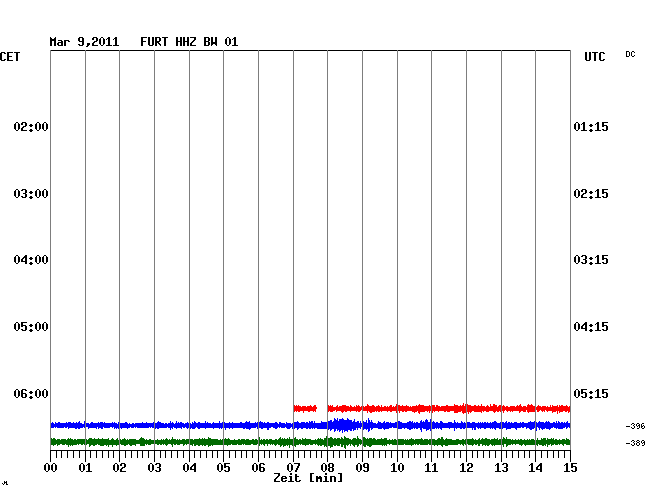Click the 'CET' axis label
Screen dimensions: 650x494
point(10,57)
